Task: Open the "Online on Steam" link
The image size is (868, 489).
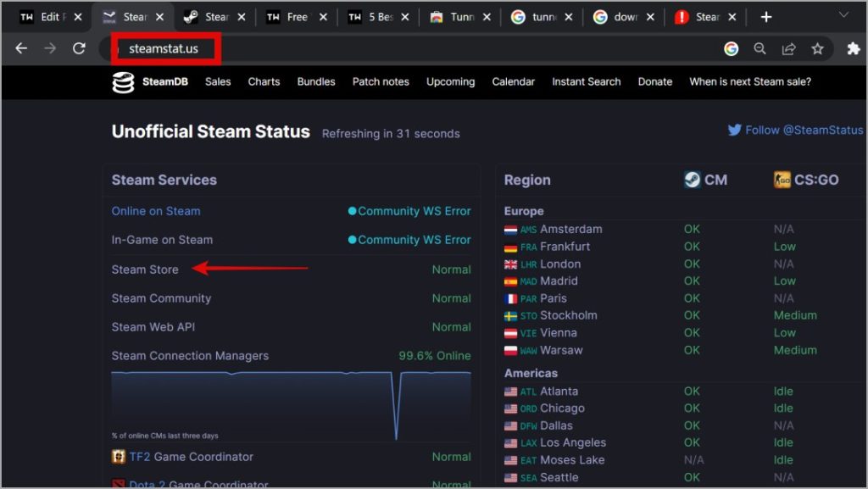Action: (x=156, y=211)
